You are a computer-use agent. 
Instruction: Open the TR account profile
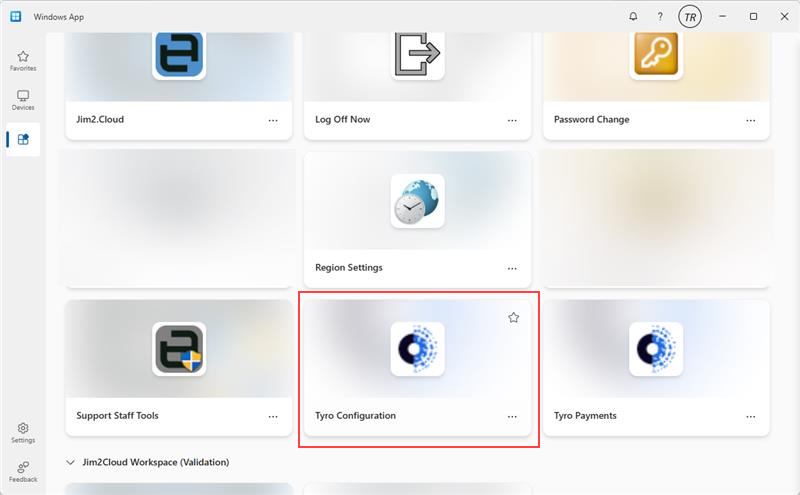click(x=690, y=17)
